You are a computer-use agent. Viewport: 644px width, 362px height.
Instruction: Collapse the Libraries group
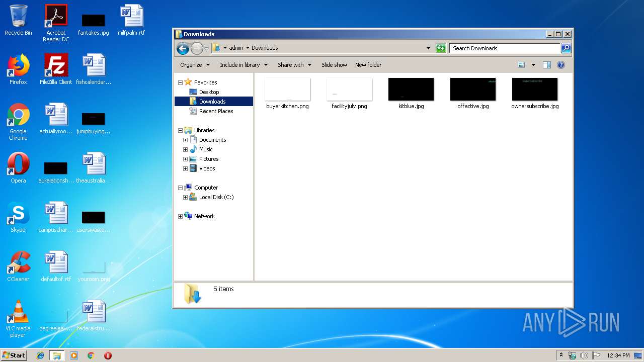pos(181,130)
